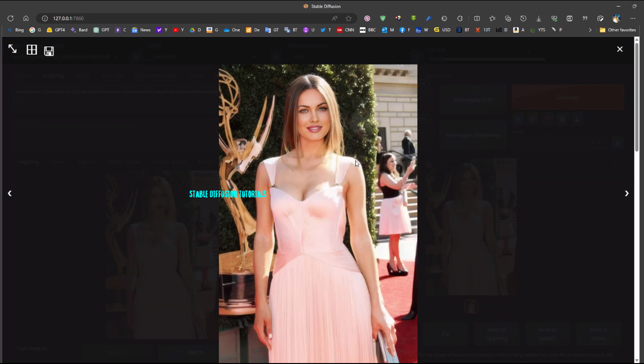
Task: Open the Amazon A bookmark
Action: (x=519, y=30)
